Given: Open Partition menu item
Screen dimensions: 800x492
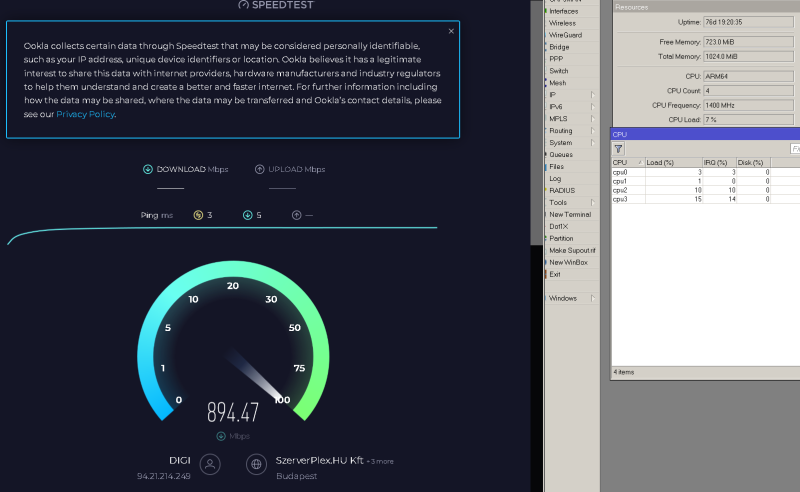Looking at the screenshot, I should [561, 238].
